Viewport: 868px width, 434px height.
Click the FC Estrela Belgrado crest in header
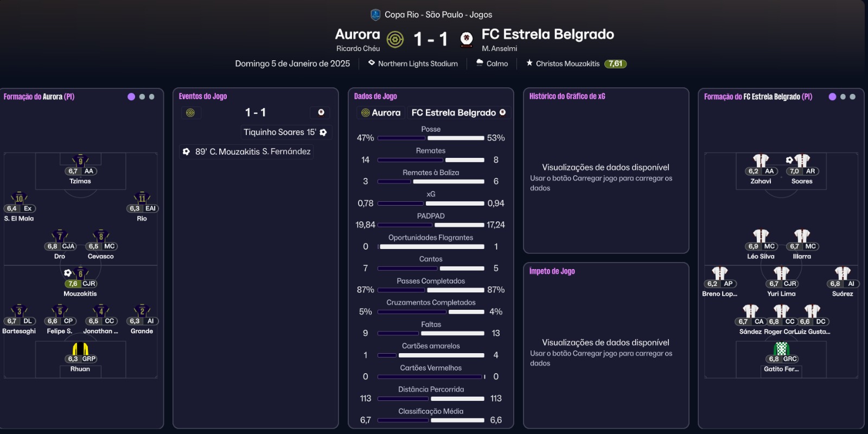466,39
